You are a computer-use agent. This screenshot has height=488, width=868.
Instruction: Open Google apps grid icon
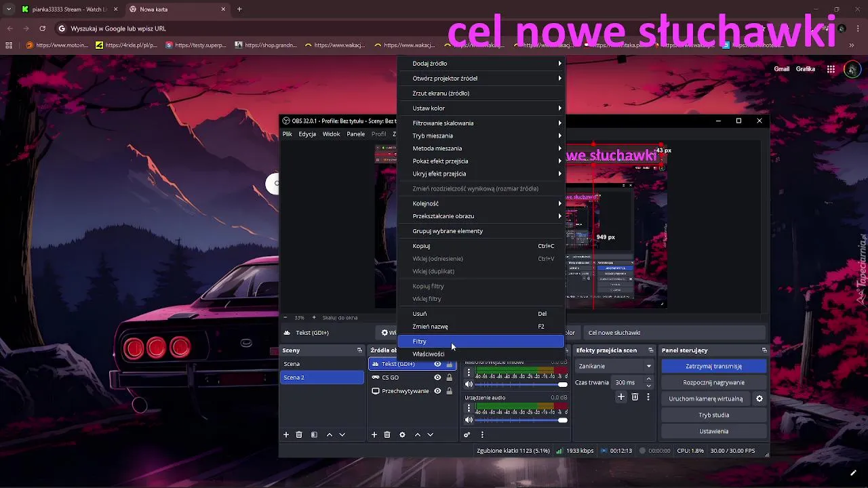[x=831, y=69]
